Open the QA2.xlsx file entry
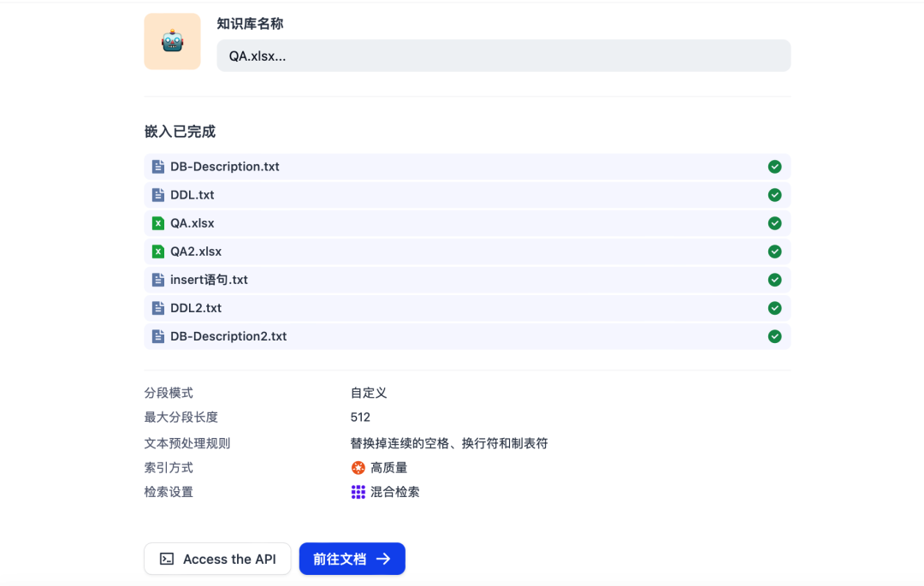Image resolution: width=924 pixels, height=586 pixels. pos(467,251)
